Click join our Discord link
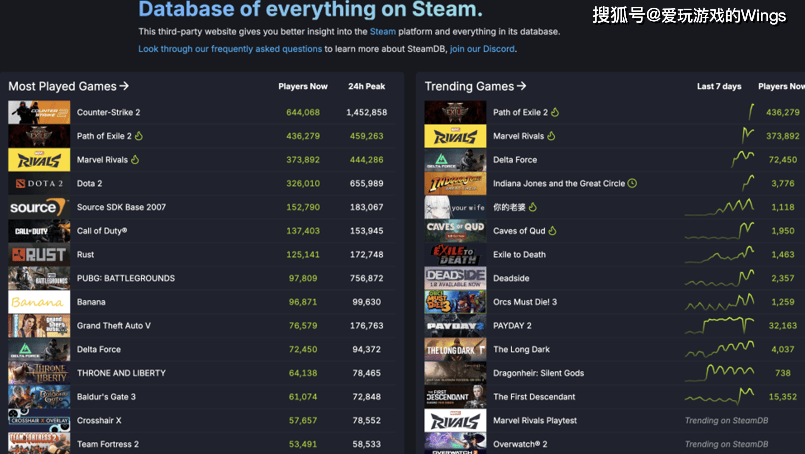 (482, 49)
